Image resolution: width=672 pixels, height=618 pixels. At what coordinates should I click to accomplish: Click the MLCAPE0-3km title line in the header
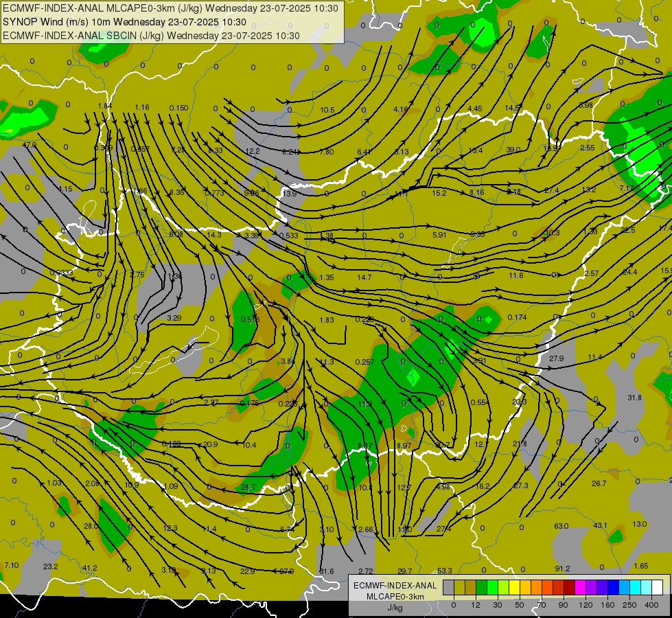click(x=170, y=8)
